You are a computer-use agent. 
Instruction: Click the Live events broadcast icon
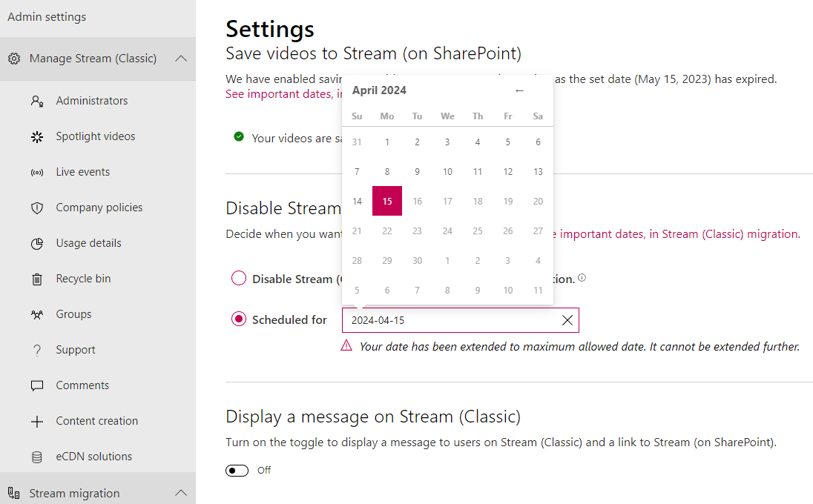[x=37, y=172]
